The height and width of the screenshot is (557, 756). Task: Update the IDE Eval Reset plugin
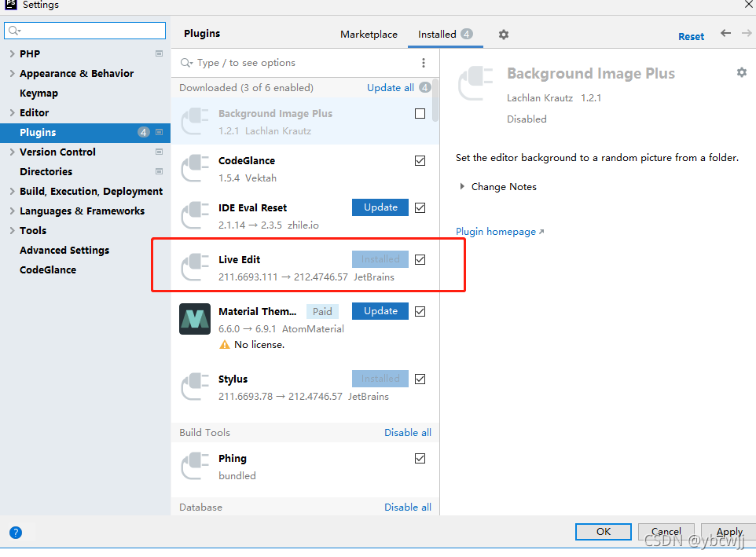(x=380, y=207)
